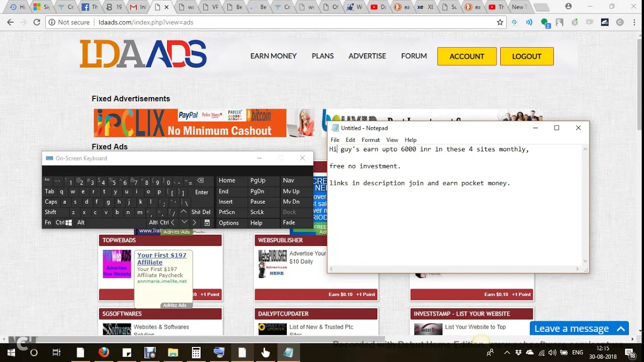
Task: Switch to the first YouTube tab
Action: [378, 7]
